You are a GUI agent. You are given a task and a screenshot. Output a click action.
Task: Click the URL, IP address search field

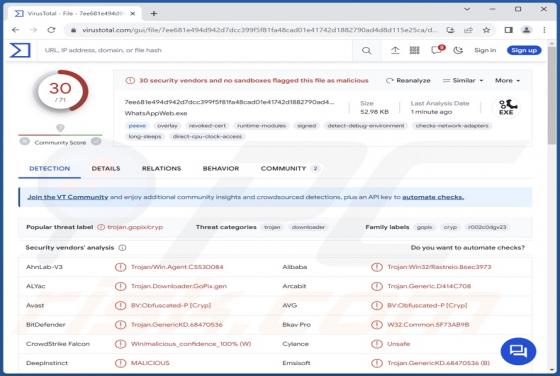point(196,50)
